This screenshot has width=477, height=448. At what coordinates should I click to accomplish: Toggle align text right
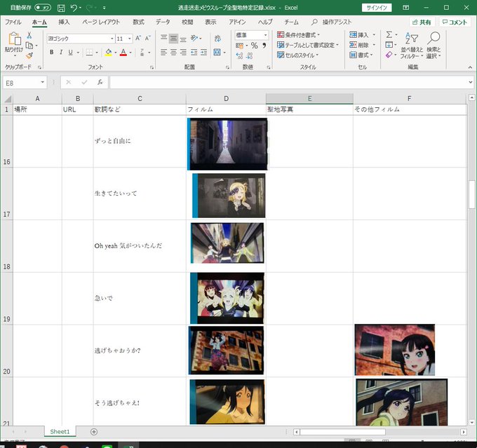pyautogui.click(x=183, y=53)
